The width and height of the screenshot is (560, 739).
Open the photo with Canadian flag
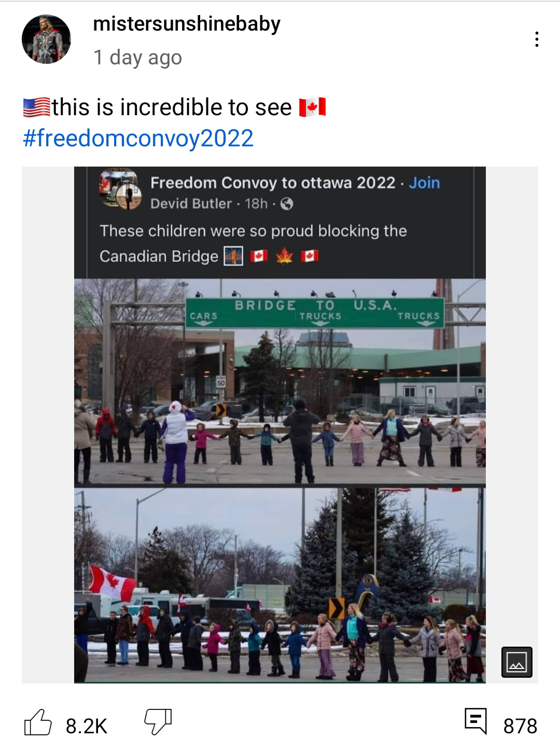pos(280,585)
